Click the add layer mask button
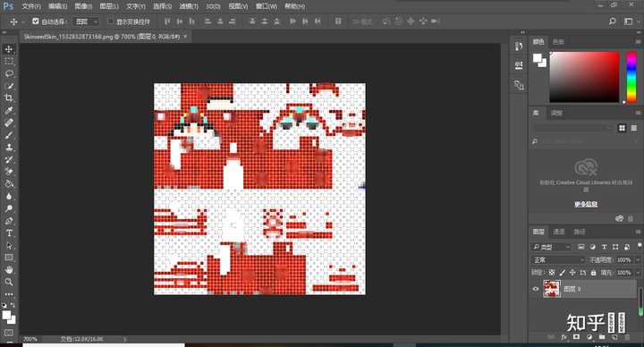 (x=576, y=337)
